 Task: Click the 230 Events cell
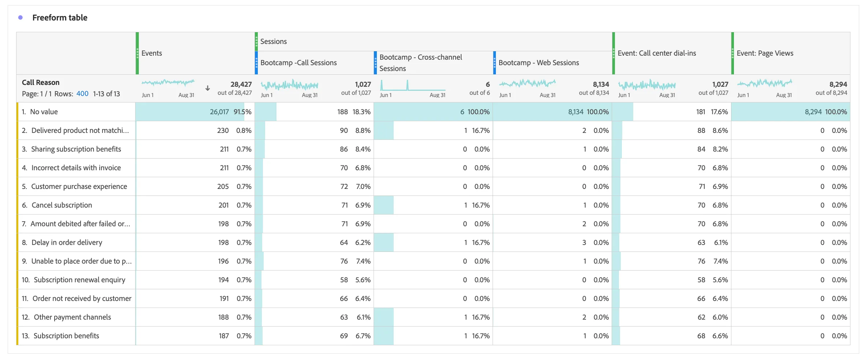pyautogui.click(x=195, y=130)
